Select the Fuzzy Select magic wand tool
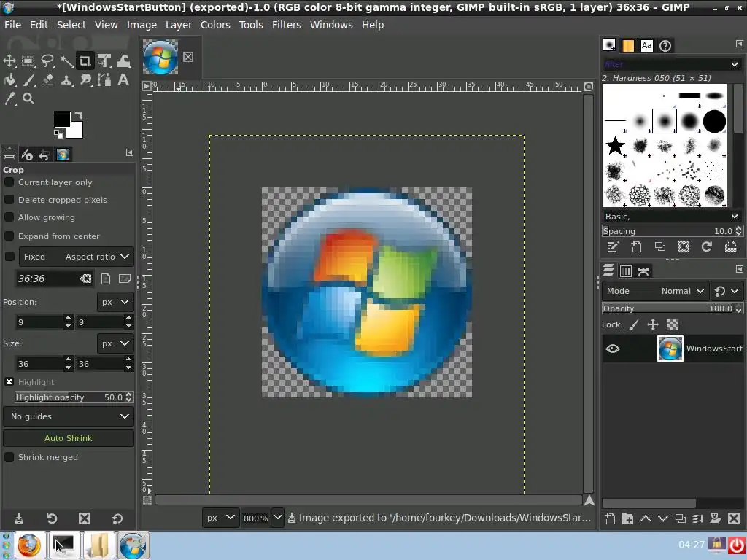Viewport: 747px width, 560px height. [x=66, y=61]
